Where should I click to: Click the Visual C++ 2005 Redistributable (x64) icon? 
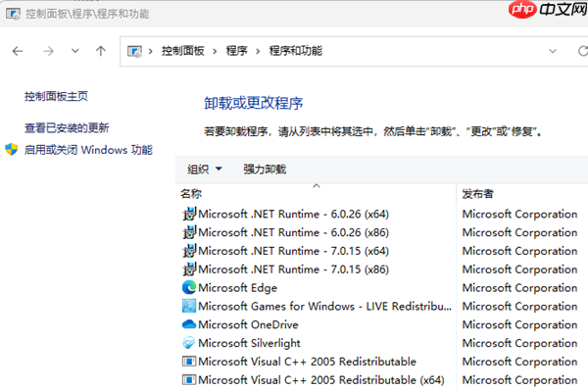point(189,380)
